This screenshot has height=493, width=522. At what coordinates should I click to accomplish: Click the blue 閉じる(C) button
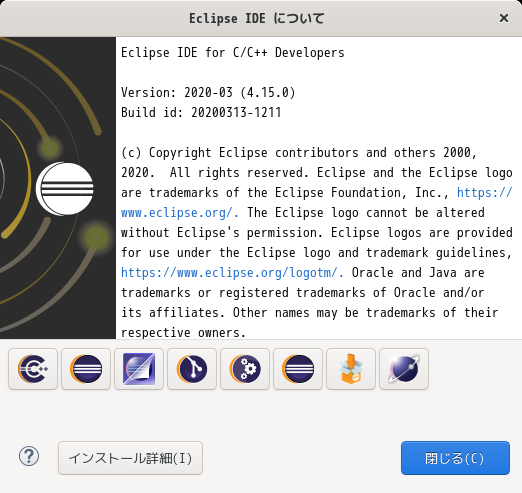point(455,458)
